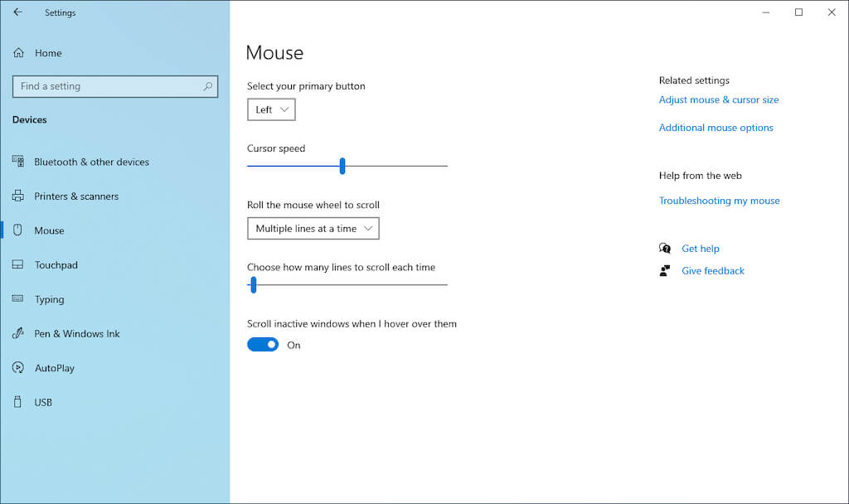Close the Settings window
The image size is (849, 504).
click(x=832, y=12)
